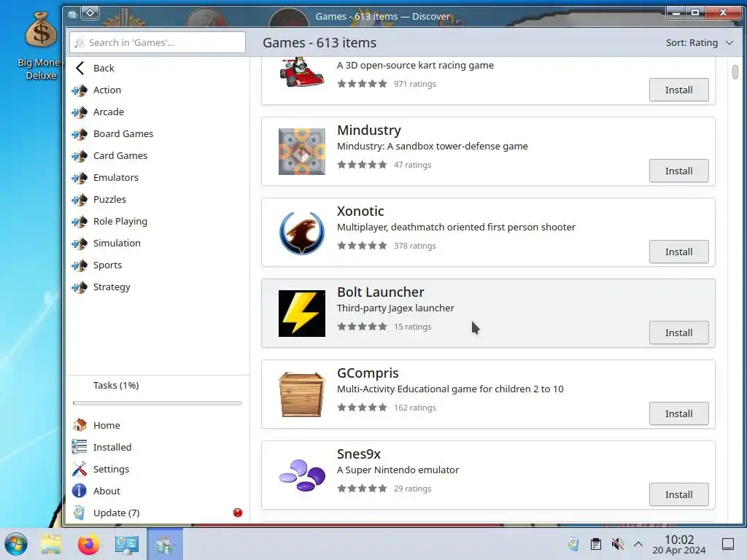Select the Emulators category label
This screenshot has width=747, height=560.
click(116, 178)
